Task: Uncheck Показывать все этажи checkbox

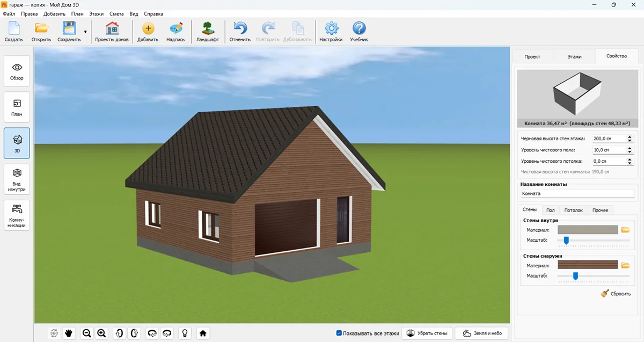Action: coord(339,333)
